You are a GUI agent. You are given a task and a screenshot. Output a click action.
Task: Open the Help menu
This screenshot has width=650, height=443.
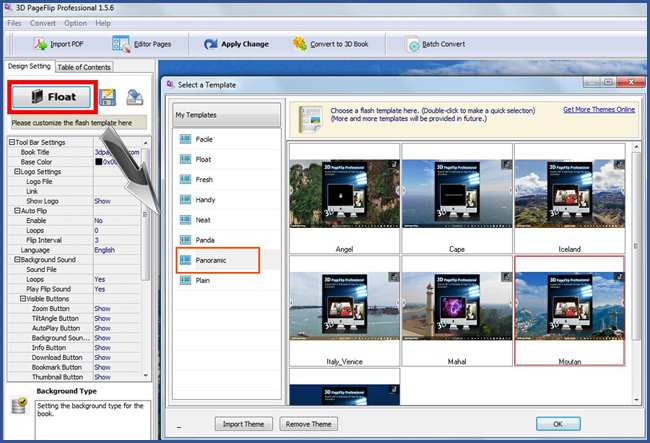(103, 23)
